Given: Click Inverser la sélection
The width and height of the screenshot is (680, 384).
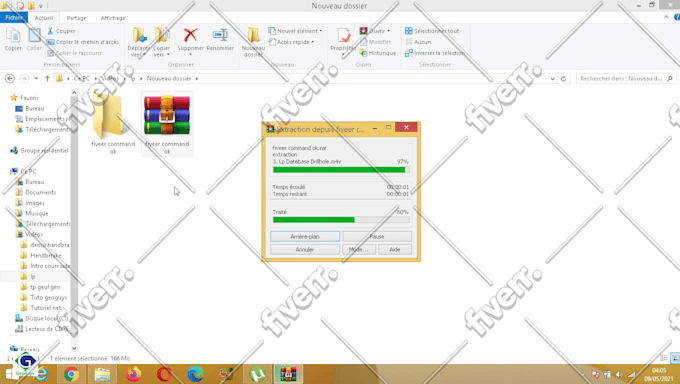Looking at the screenshot, I should (435, 53).
